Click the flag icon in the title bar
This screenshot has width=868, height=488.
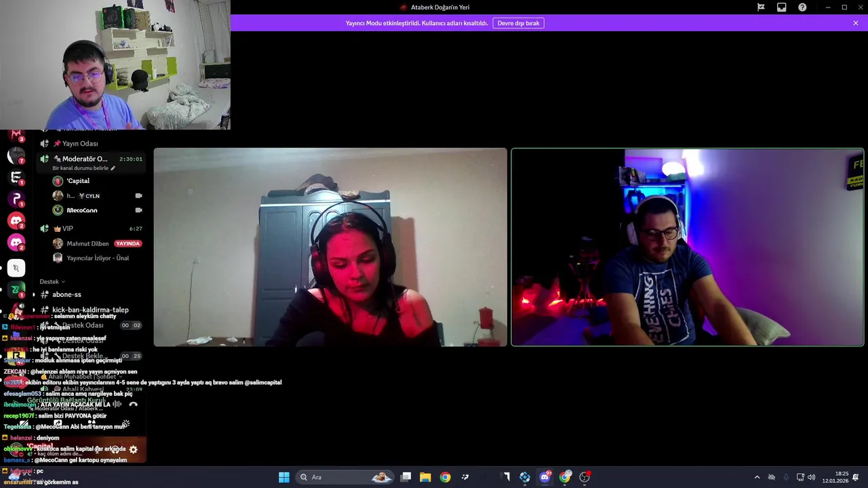coord(761,7)
